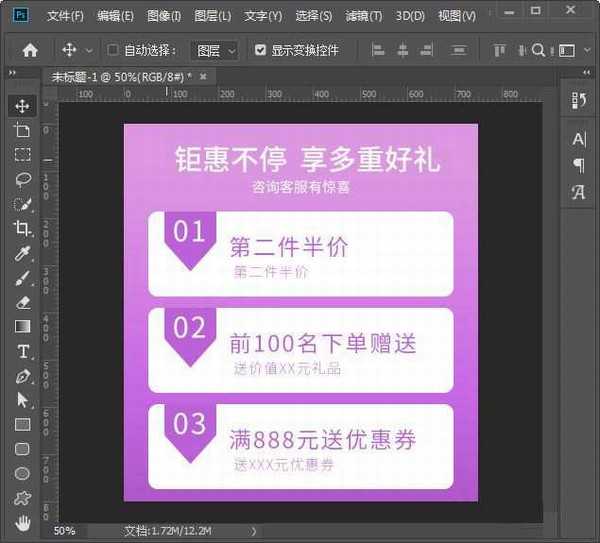Select the Lasso tool
Image resolution: width=600 pixels, height=543 pixels.
(x=22, y=179)
